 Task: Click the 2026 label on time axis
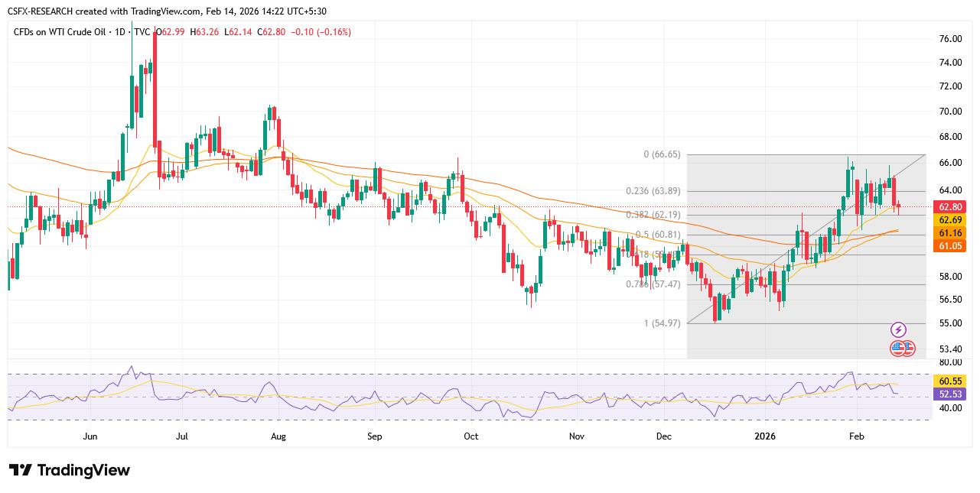coord(765,436)
